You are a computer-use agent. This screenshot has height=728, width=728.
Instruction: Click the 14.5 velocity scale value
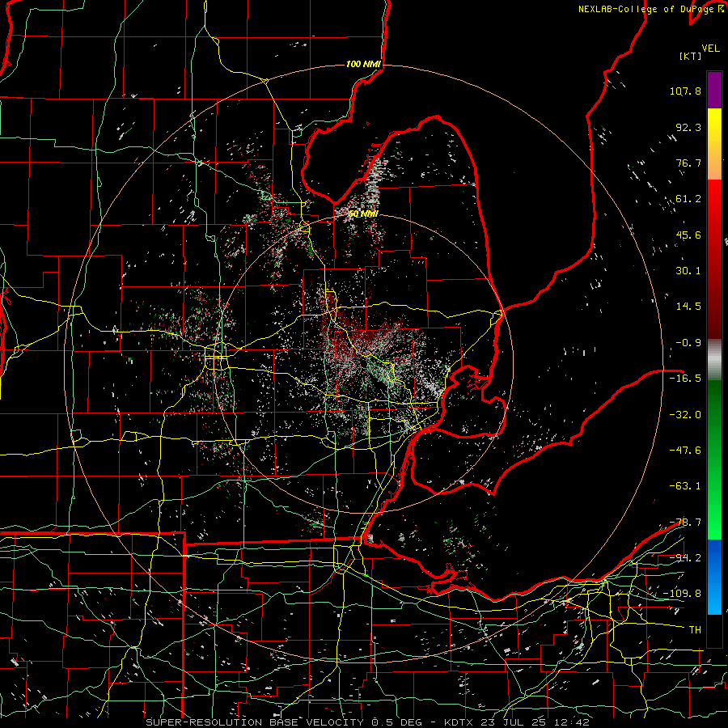(x=688, y=307)
